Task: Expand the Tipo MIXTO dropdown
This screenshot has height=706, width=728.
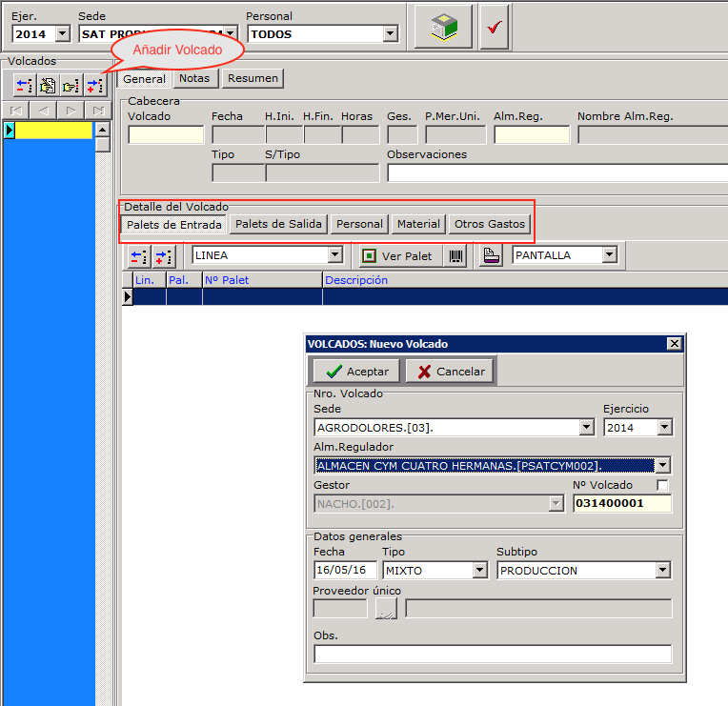Action: click(480, 571)
